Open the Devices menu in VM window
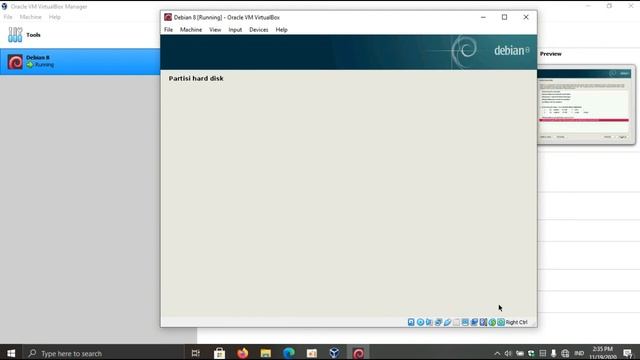The width and height of the screenshot is (640, 360). click(258, 29)
